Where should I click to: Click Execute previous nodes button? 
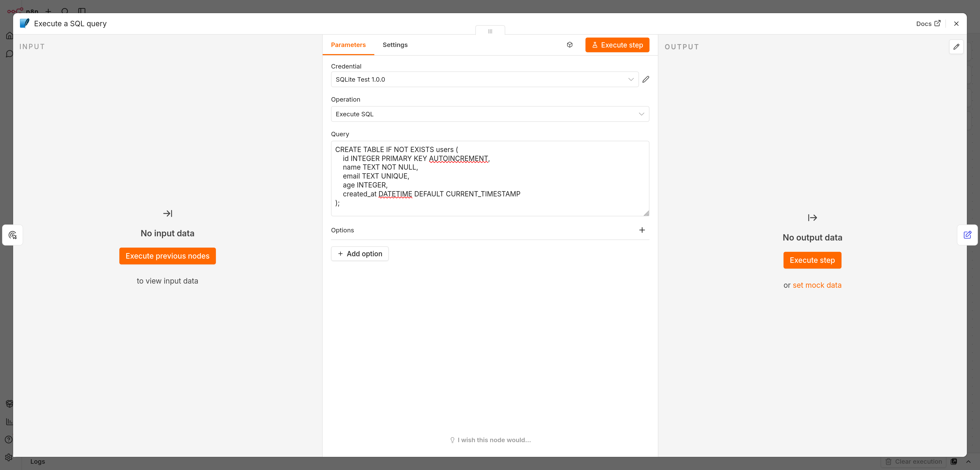pos(167,256)
